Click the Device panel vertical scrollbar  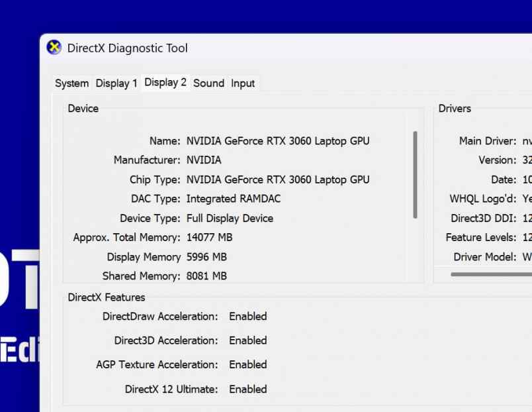point(415,175)
